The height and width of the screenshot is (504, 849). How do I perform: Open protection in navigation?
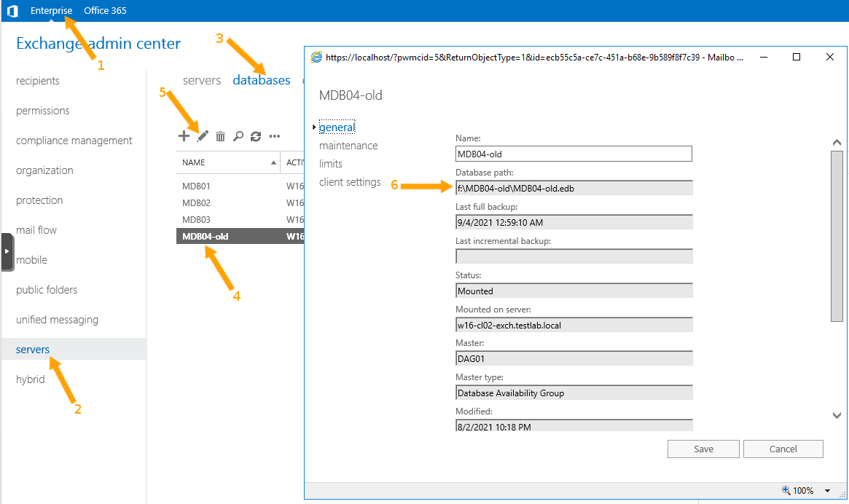pos(39,200)
